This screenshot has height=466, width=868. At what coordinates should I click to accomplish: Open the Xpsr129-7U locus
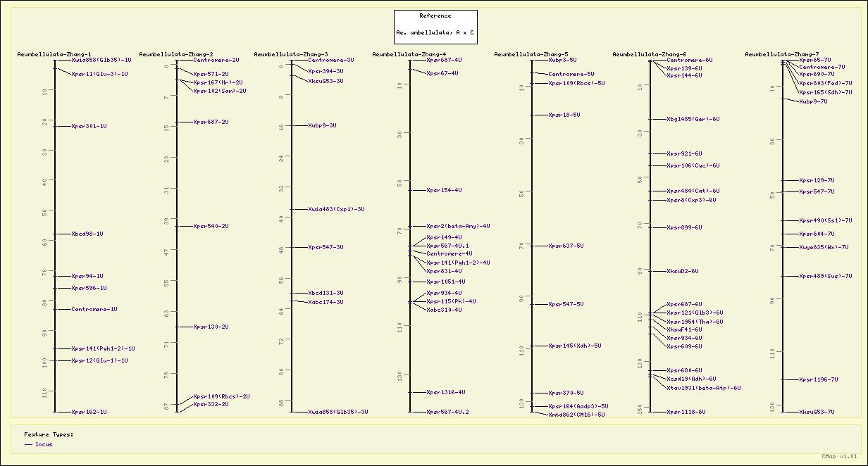(x=817, y=181)
